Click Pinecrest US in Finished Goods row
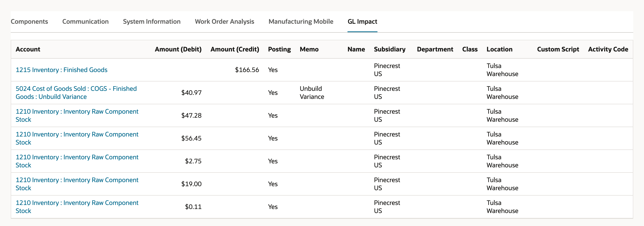Image resolution: width=644 pixels, height=226 pixels. click(x=387, y=70)
